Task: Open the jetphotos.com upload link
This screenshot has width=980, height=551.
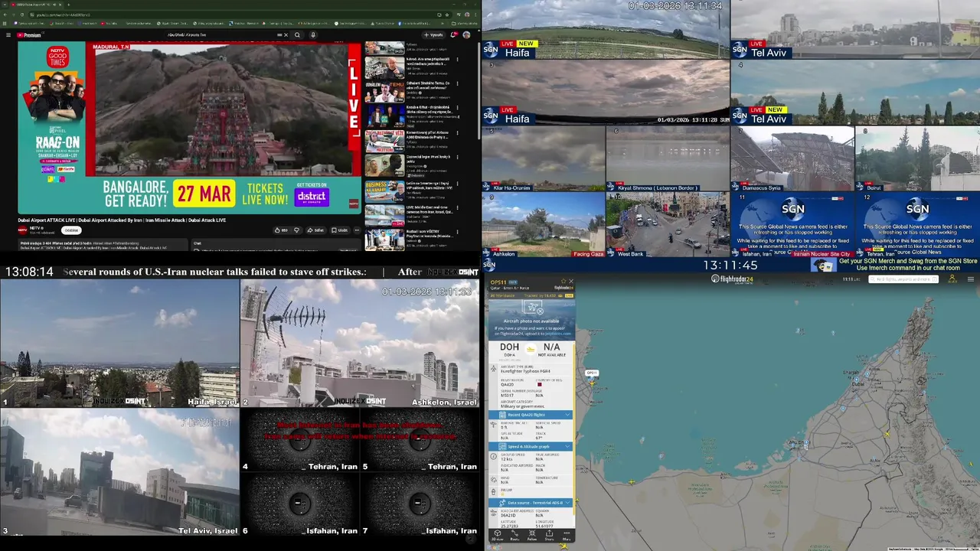Action: tap(558, 333)
